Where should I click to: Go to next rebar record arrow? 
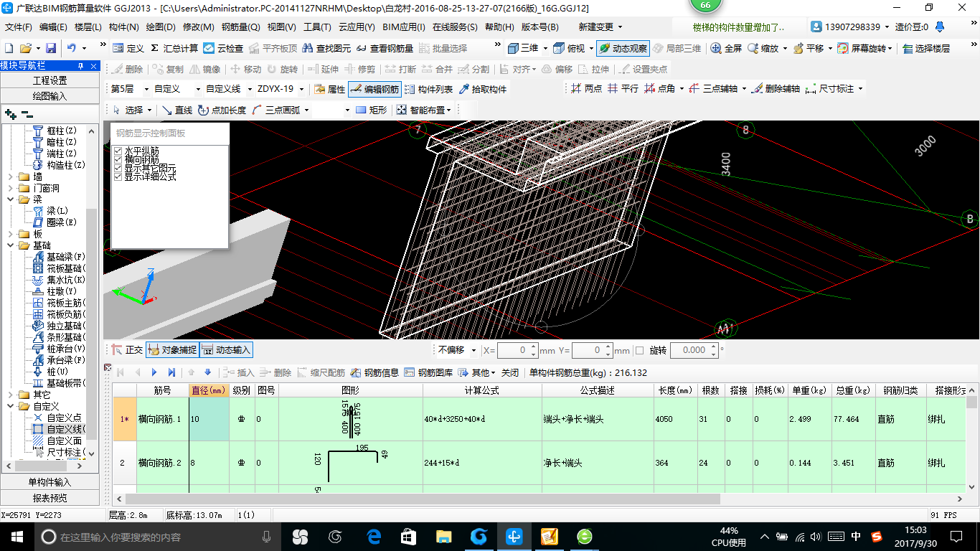pos(154,372)
